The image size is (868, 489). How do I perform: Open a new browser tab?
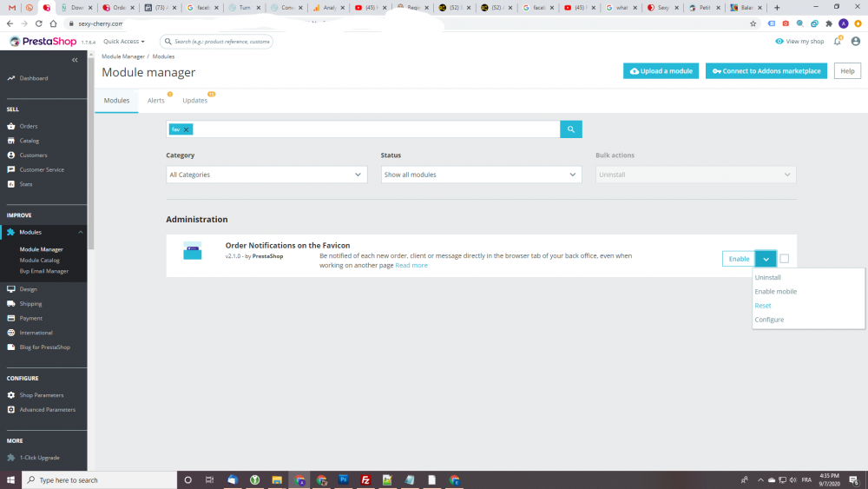point(777,8)
